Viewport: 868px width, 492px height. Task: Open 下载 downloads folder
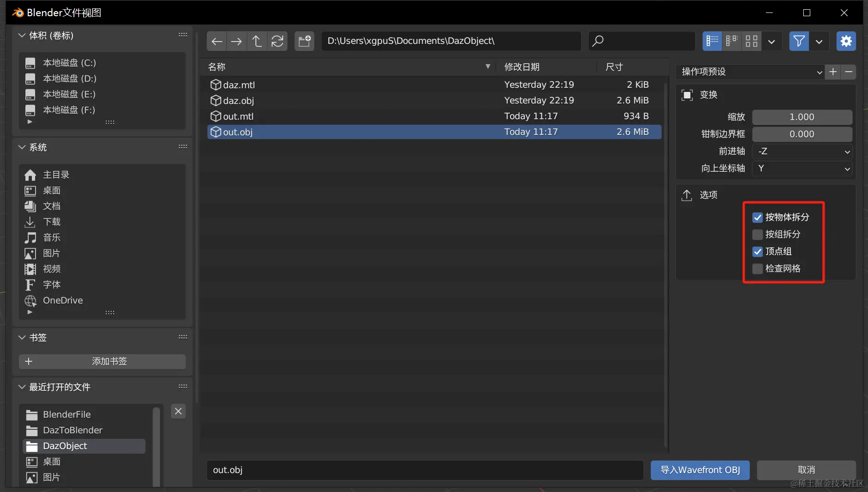102,222
